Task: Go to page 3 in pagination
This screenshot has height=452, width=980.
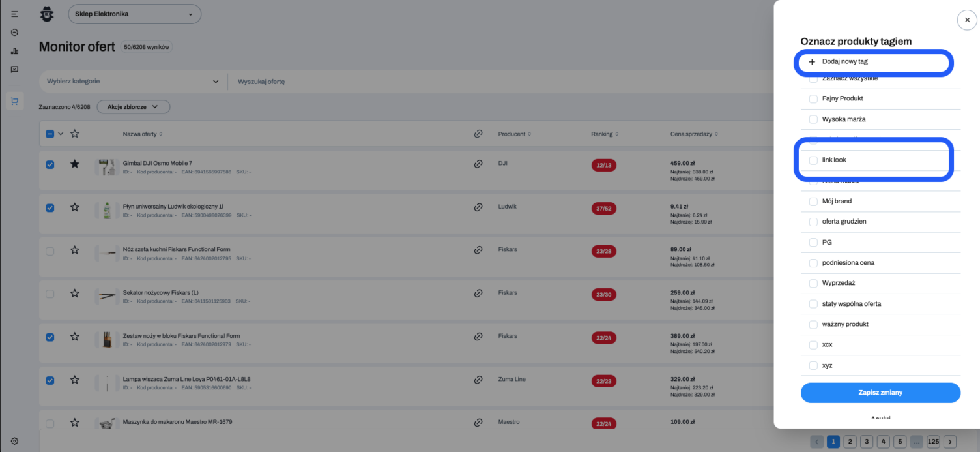Action: [867, 442]
